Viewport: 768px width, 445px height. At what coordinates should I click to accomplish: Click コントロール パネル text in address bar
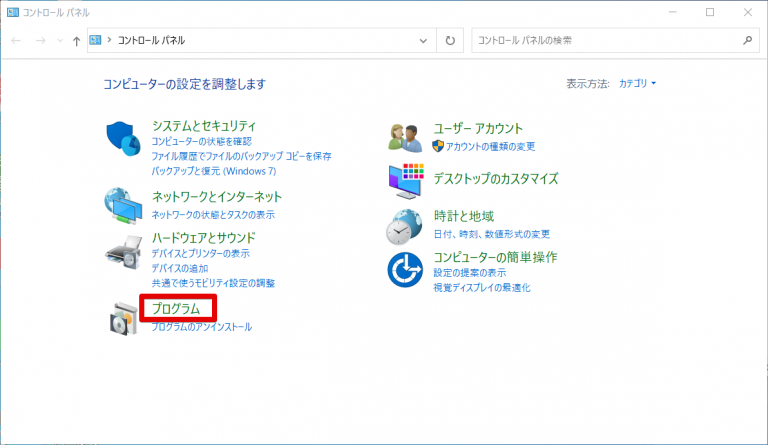151,40
